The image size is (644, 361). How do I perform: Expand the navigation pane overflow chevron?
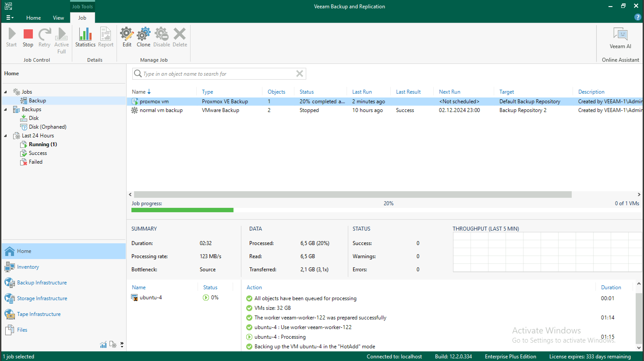pyautogui.click(x=122, y=345)
